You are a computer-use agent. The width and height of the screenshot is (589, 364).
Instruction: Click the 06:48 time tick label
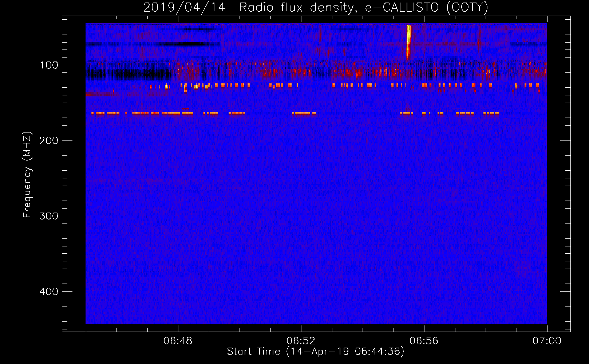178,341
